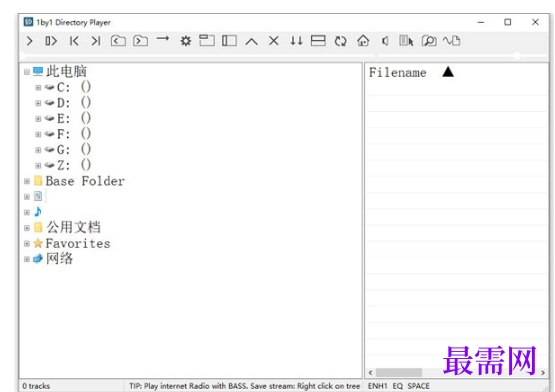Expand the G: drive node
The width and height of the screenshot is (555, 392).
tap(38, 150)
